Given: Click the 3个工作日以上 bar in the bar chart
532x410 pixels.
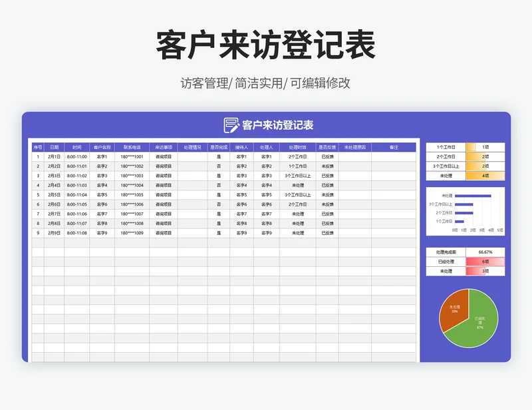Looking at the screenshot, I should pos(464,204).
